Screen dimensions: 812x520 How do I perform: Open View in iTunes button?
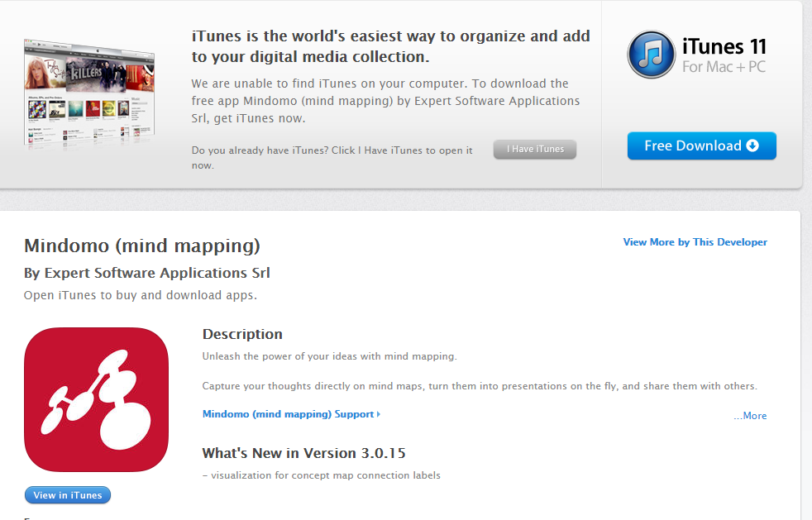(x=68, y=495)
